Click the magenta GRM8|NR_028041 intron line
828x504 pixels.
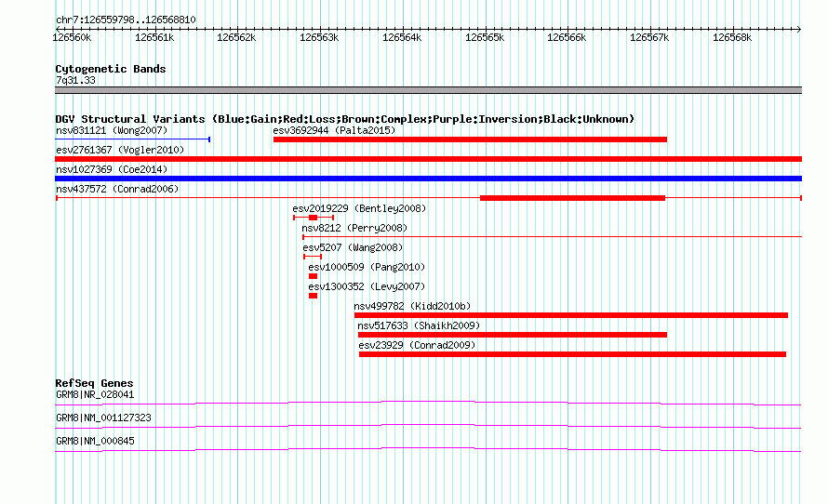(x=428, y=404)
